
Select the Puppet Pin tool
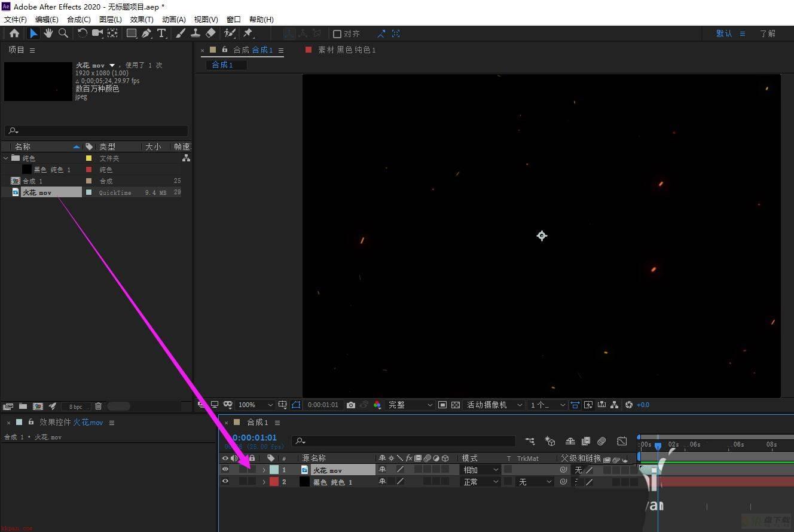tap(248, 33)
